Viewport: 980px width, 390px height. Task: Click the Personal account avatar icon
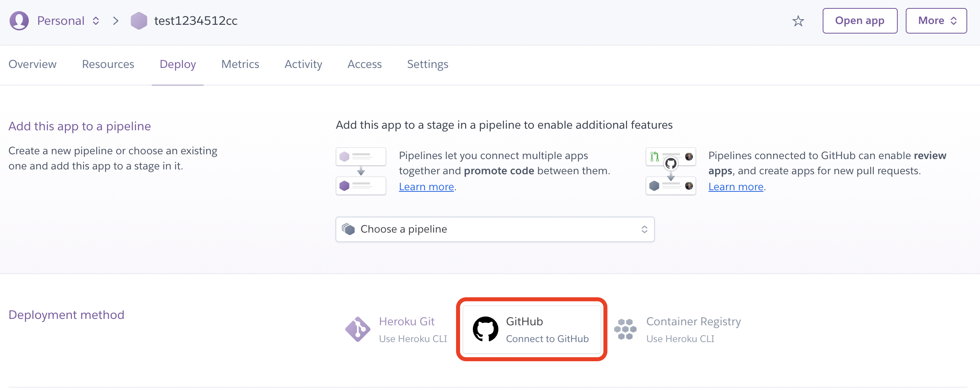[x=19, y=21]
